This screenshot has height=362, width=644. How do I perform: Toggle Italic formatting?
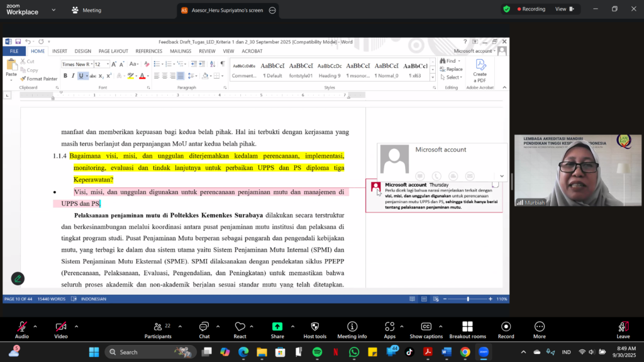[x=73, y=76]
